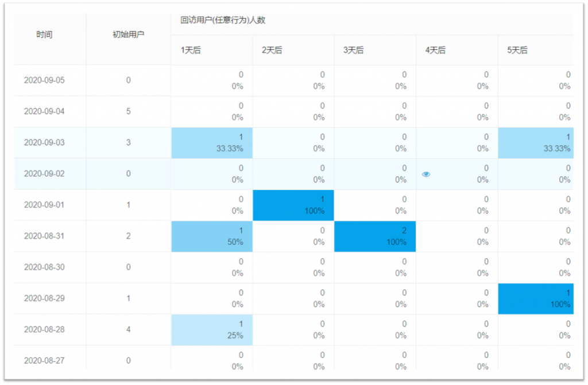Select the 100% cell for 2020-08-29
This screenshot has width=588, height=385.
coord(535,298)
